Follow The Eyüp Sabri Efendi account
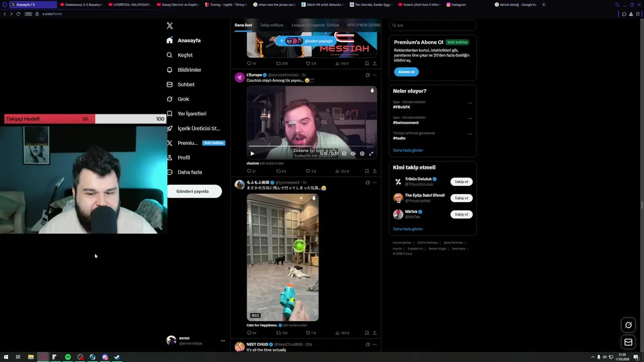 (461, 198)
